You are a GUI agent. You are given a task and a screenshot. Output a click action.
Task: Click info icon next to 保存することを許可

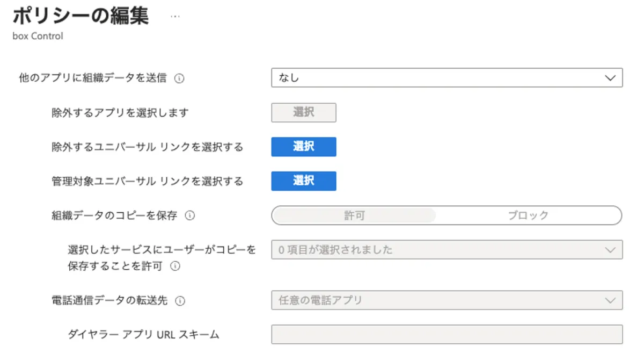(175, 266)
